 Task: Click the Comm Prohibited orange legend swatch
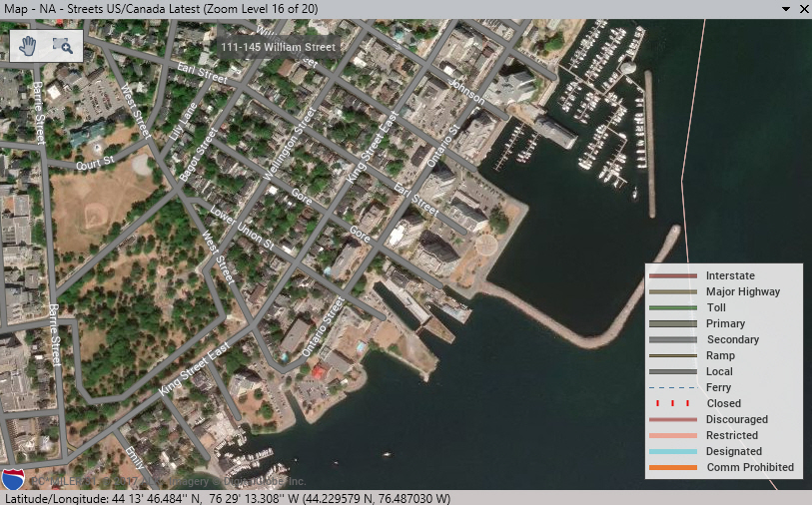(672, 467)
